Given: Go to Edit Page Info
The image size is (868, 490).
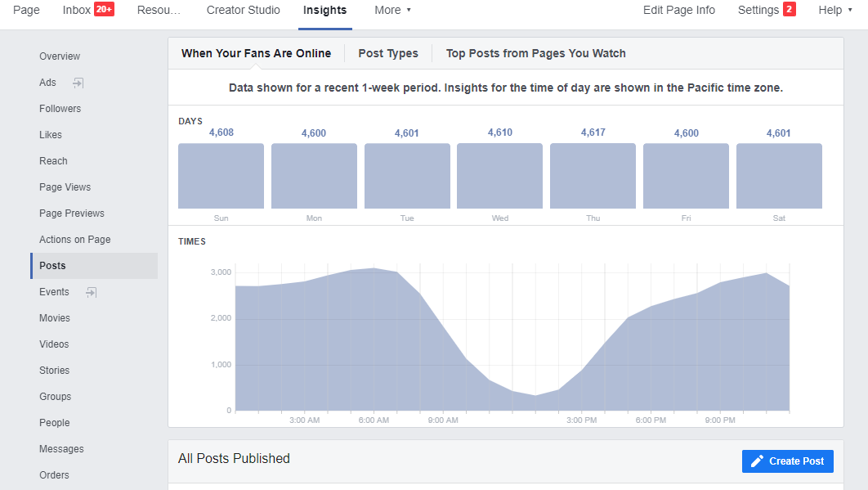Looking at the screenshot, I should (x=678, y=10).
